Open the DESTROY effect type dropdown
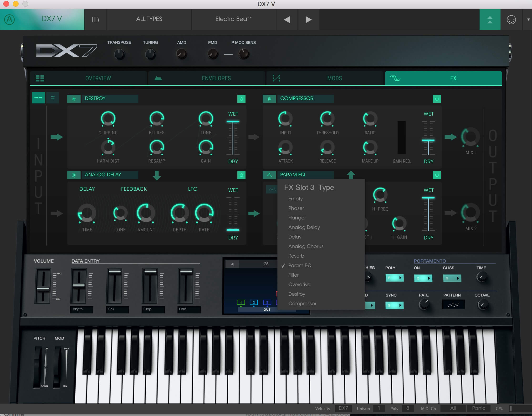The height and width of the screenshot is (416, 532). click(110, 99)
